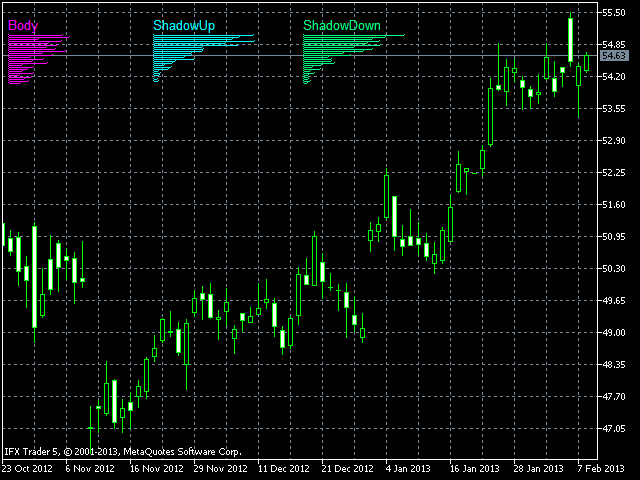The width and height of the screenshot is (640, 480).
Task: Click the 16 Jan 2013 date label
Action: tap(474, 469)
